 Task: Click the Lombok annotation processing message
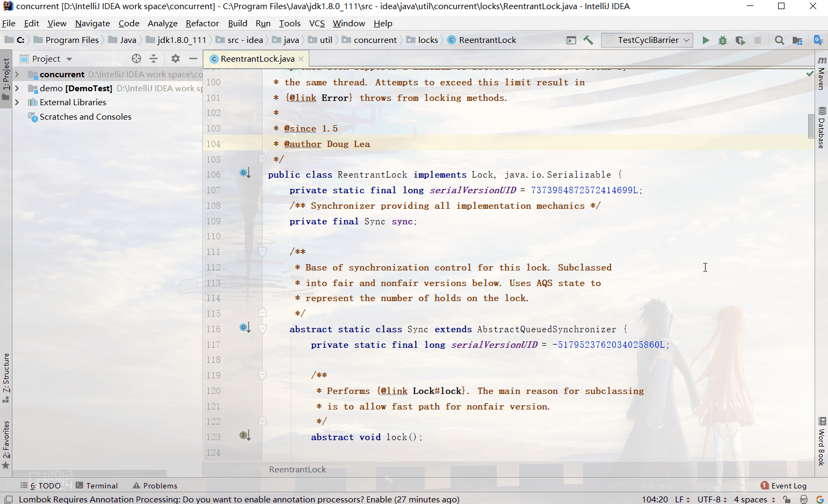(x=239, y=499)
